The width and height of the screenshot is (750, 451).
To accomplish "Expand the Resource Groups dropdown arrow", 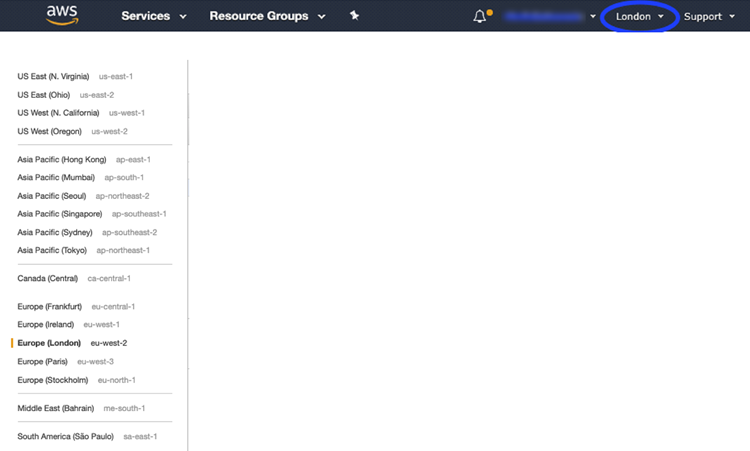I will click(322, 16).
